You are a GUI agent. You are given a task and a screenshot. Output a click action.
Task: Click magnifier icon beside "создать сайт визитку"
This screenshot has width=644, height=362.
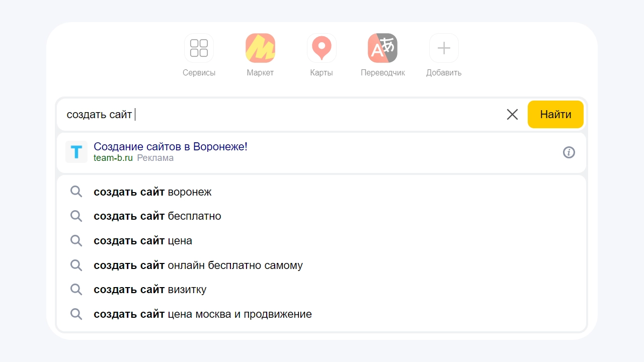click(x=76, y=290)
